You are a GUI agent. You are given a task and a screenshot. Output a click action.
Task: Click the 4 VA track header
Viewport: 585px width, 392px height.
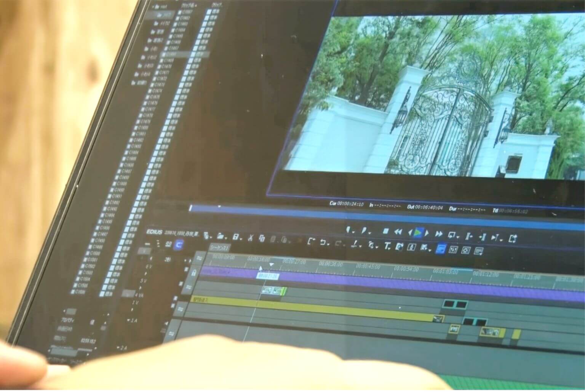pos(140,294)
